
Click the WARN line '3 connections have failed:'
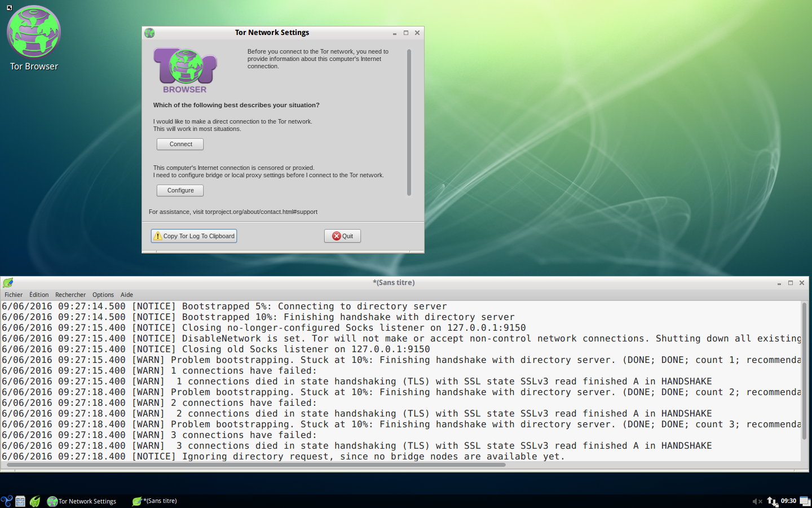pos(160,435)
